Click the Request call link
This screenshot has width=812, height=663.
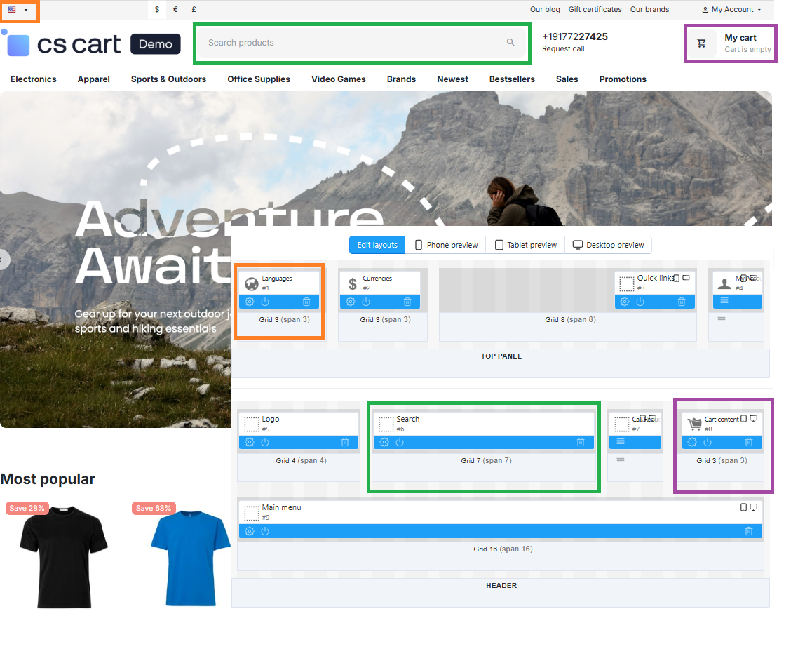coord(563,48)
